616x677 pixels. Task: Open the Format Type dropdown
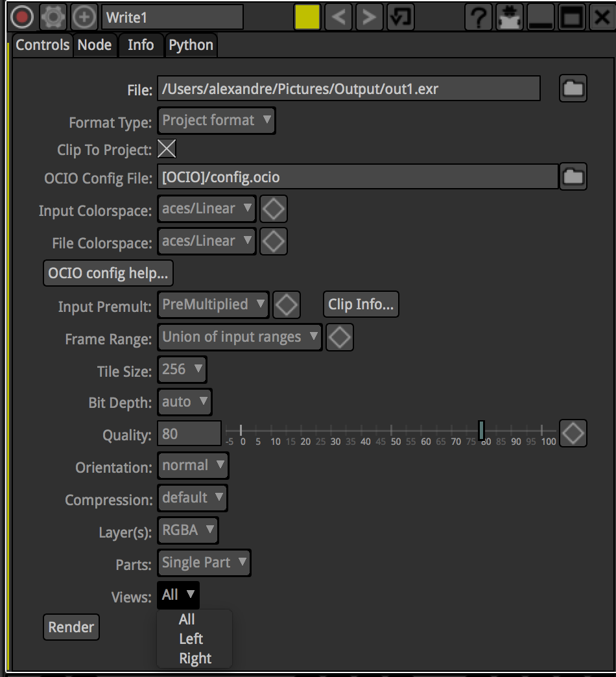[216, 121]
